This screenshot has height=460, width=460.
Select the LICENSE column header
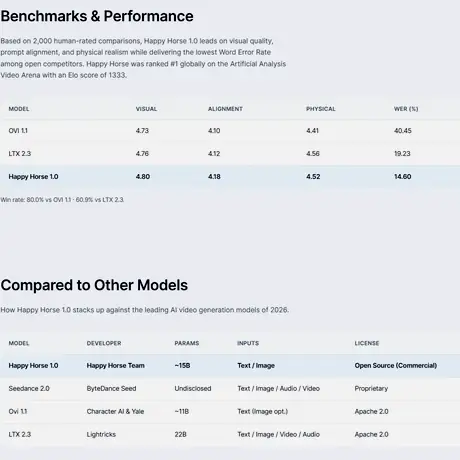coord(367,343)
